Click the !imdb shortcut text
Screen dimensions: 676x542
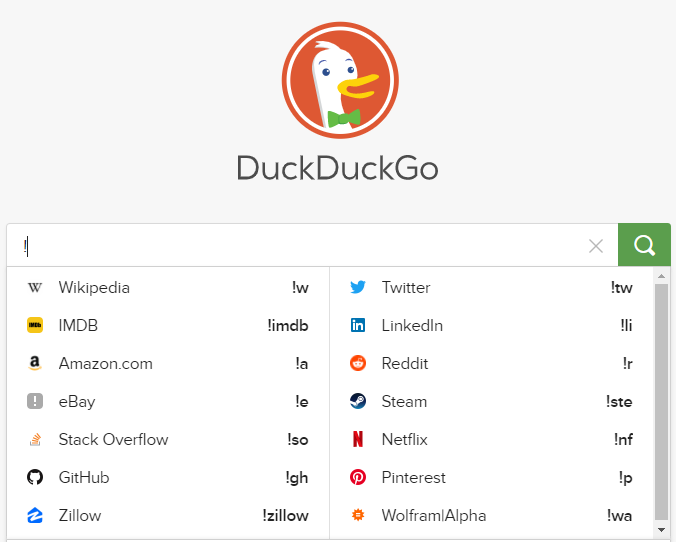pos(288,326)
